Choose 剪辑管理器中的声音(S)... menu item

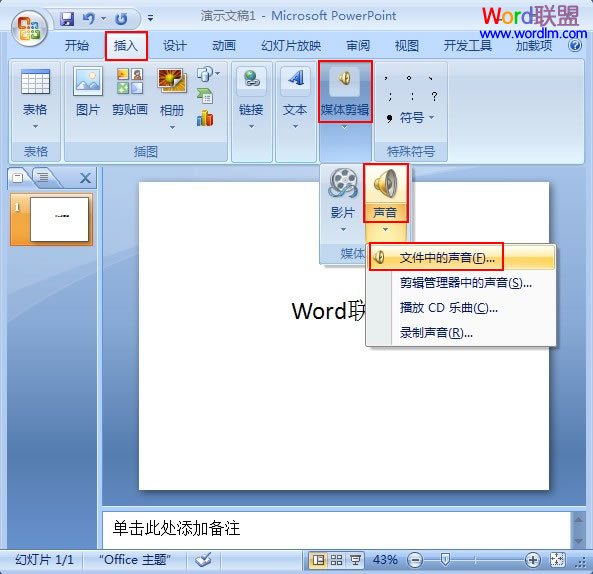coord(461,283)
